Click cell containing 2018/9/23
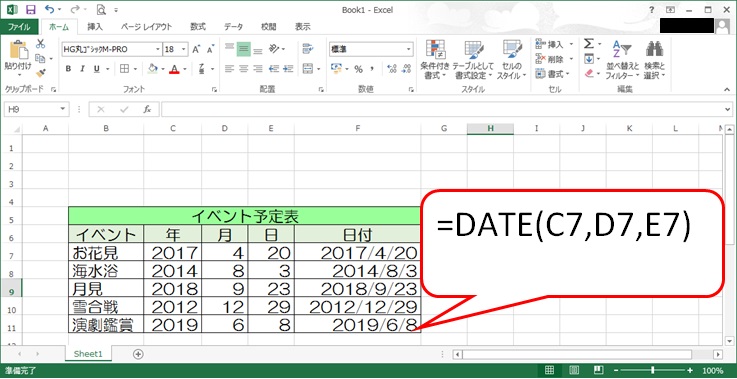The width and height of the screenshot is (737, 379). (357, 288)
